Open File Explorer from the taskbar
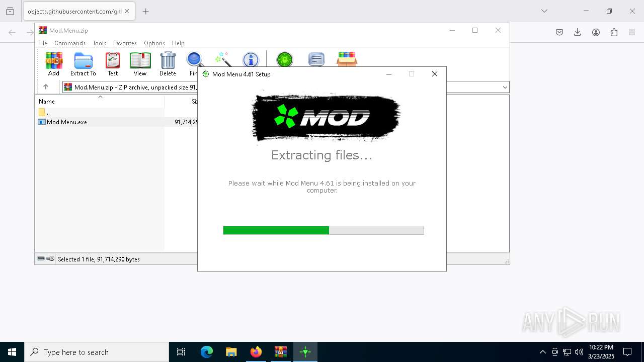This screenshot has width=644, height=362. coord(231,352)
